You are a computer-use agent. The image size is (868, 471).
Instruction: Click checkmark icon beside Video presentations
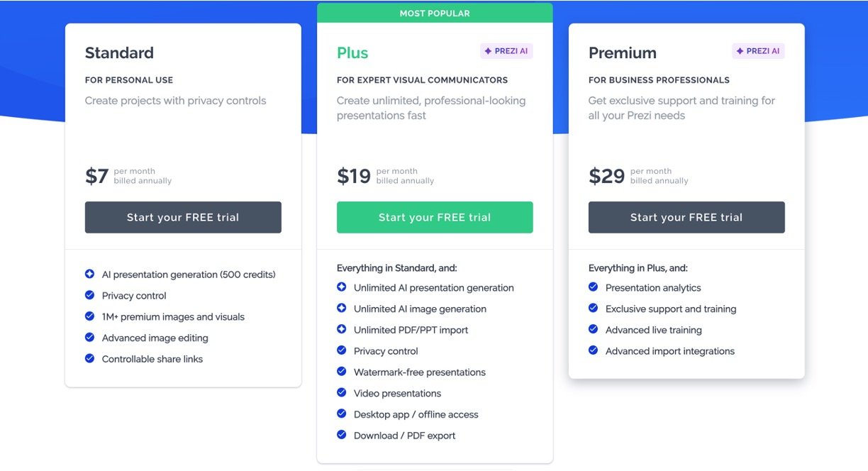(x=341, y=392)
